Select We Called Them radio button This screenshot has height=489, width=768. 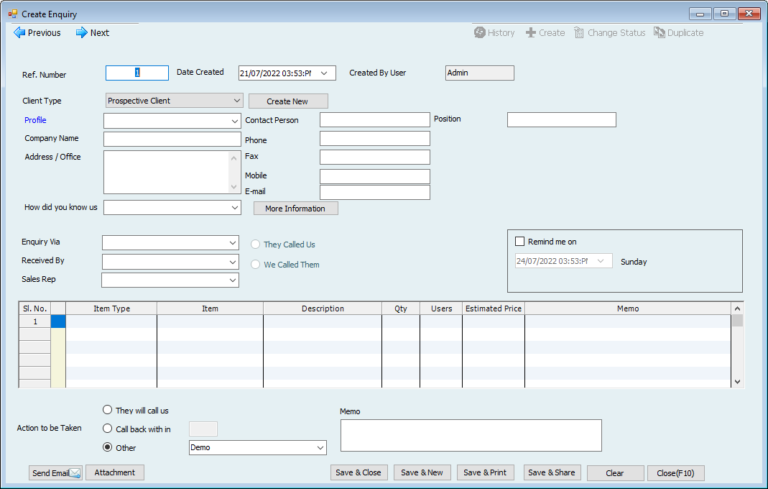point(255,264)
